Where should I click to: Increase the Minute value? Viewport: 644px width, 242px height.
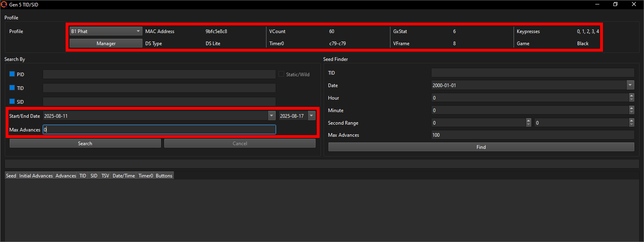pos(632,108)
